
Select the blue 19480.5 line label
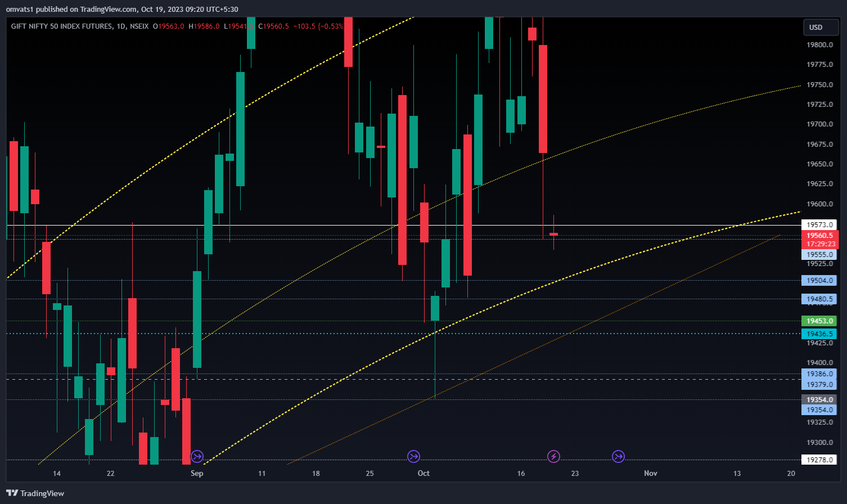pyautogui.click(x=819, y=299)
